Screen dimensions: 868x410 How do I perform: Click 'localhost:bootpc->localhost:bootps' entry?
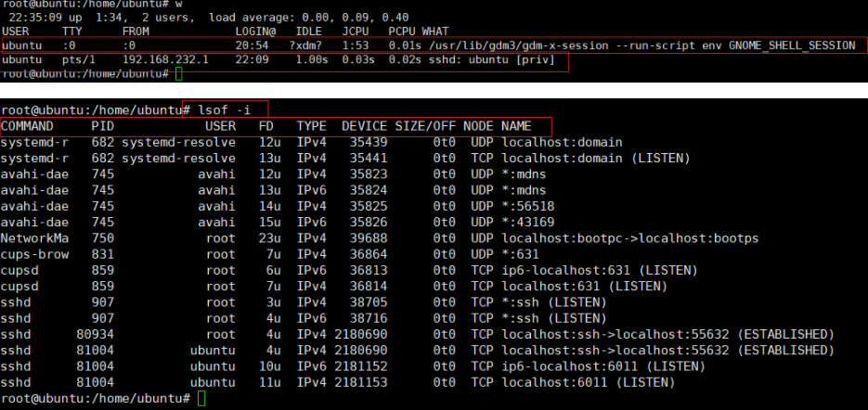[x=630, y=238]
